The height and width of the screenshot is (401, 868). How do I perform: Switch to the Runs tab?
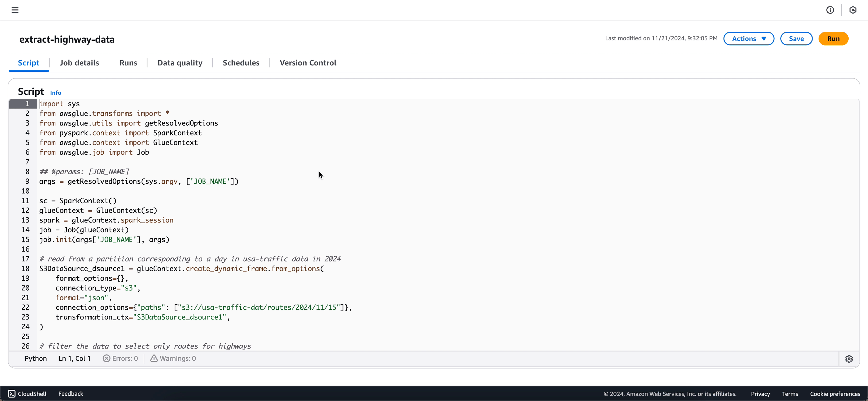click(128, 62)
